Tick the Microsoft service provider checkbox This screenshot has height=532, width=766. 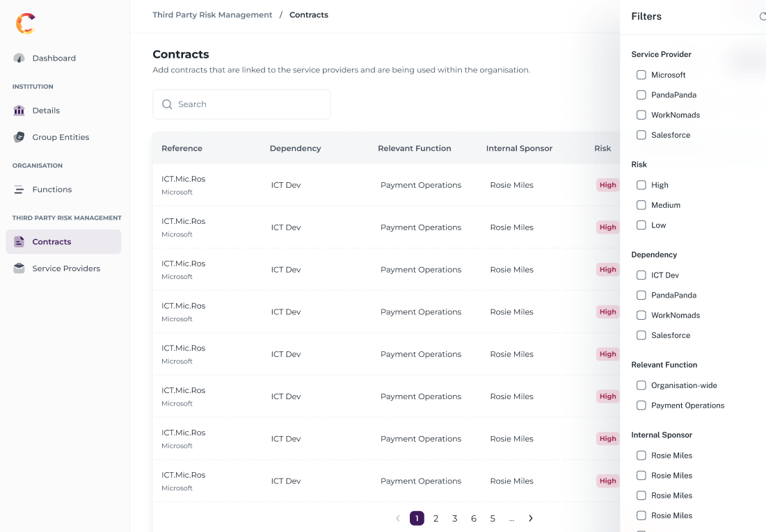click(x=641, y=75)
